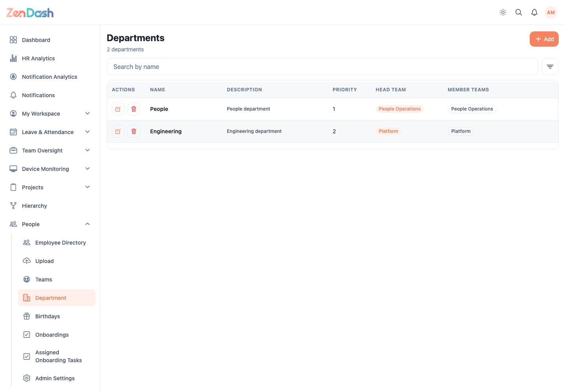Click the Teams icon in sidebar

click(x=27, y=279)
